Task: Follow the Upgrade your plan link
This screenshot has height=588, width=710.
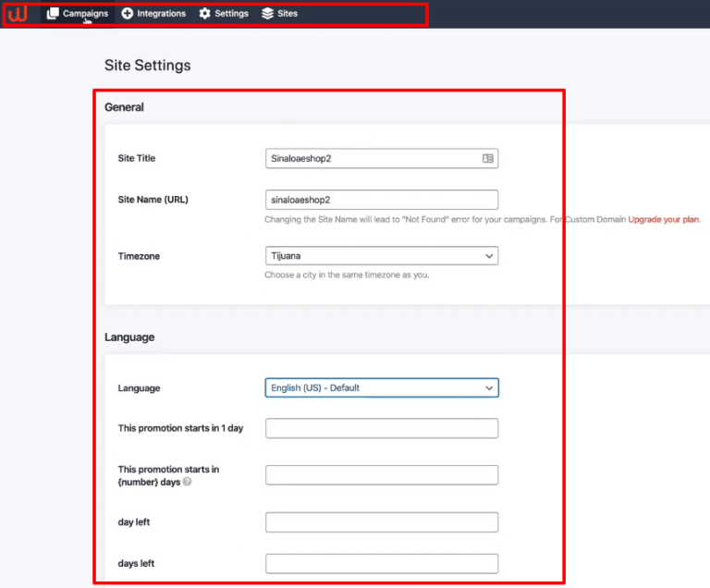Action: (664, 219)
